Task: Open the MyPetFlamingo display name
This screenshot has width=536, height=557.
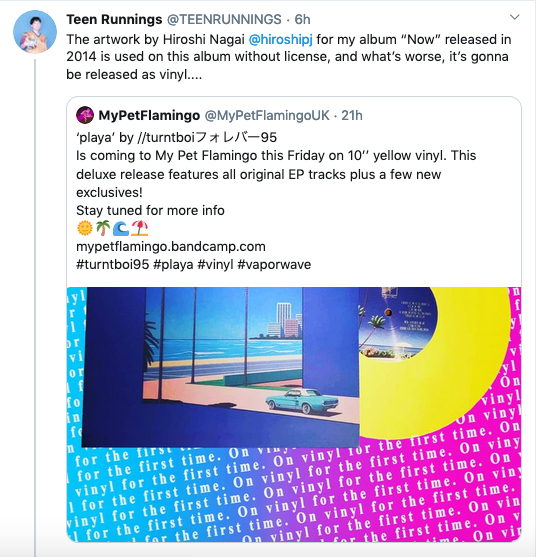Action: click(149, 115)
